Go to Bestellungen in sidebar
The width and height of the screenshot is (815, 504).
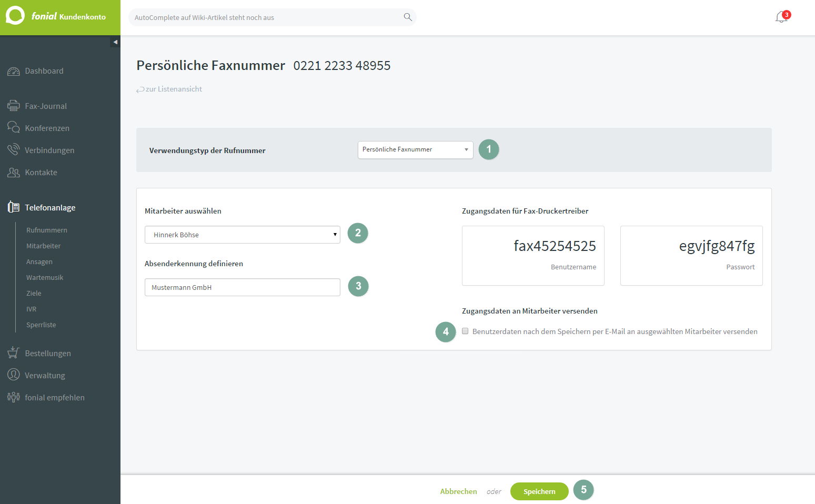point(48,354)
